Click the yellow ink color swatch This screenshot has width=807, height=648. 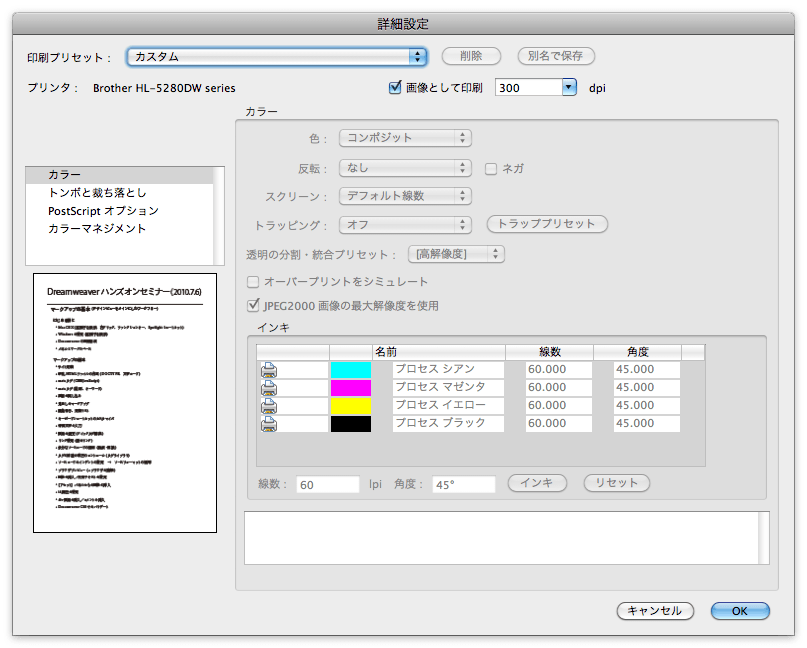tap(350, 406)
